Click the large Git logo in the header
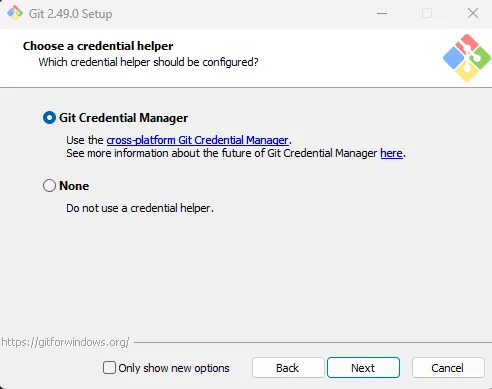 (467, 58)
